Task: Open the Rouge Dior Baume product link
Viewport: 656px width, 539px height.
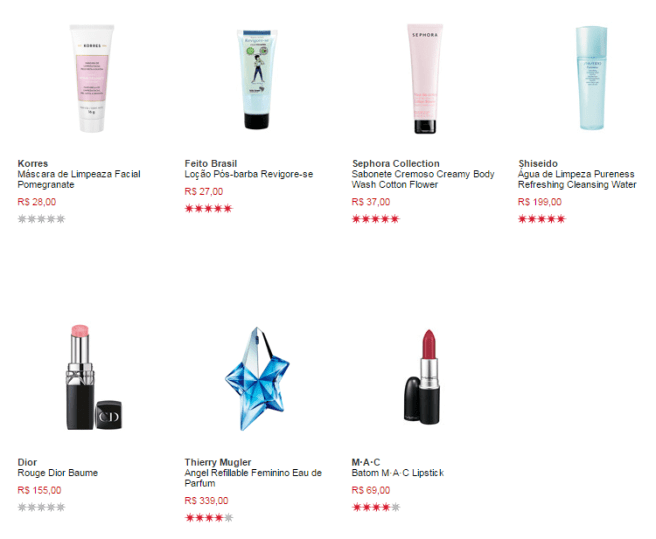Action: point(58,473)
